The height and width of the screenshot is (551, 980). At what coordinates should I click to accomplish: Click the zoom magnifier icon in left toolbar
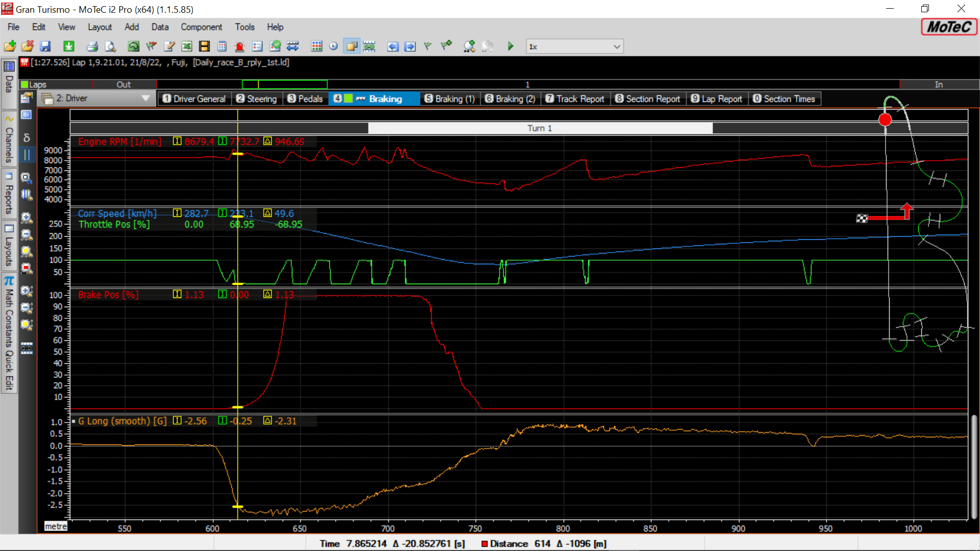[x=27, y=178]
